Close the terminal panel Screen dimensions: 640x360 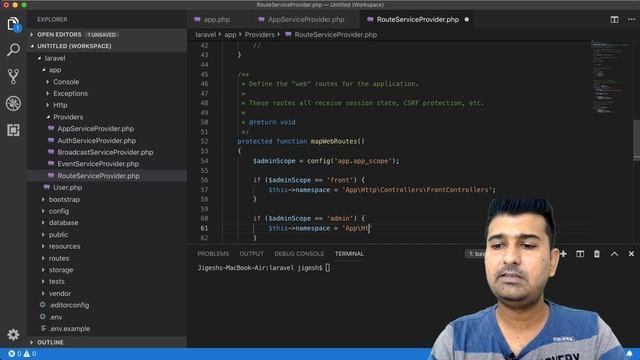coord(631,254)
